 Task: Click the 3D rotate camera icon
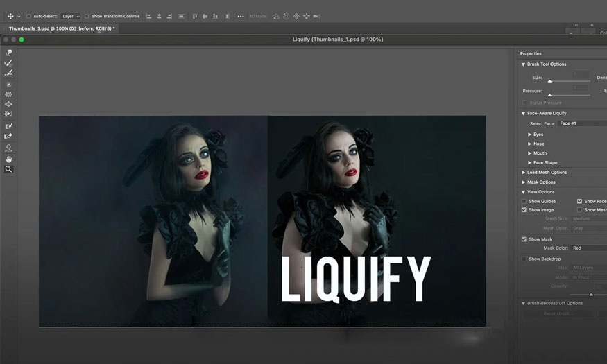click(x=276, y=16)
